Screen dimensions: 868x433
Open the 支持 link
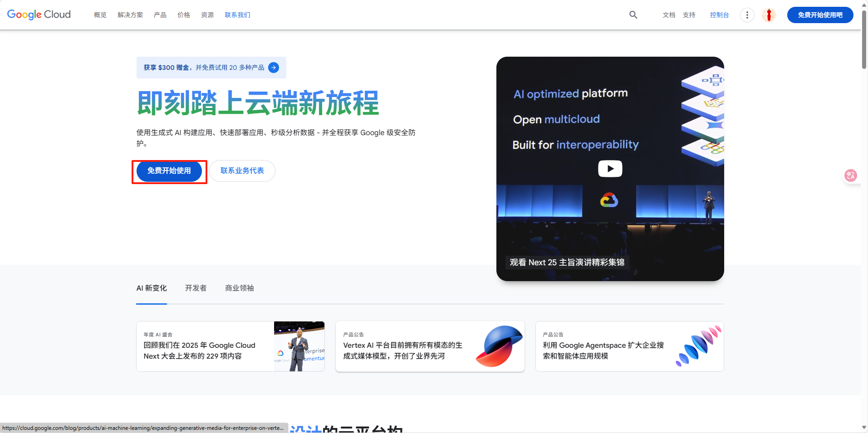coord(689,15)
